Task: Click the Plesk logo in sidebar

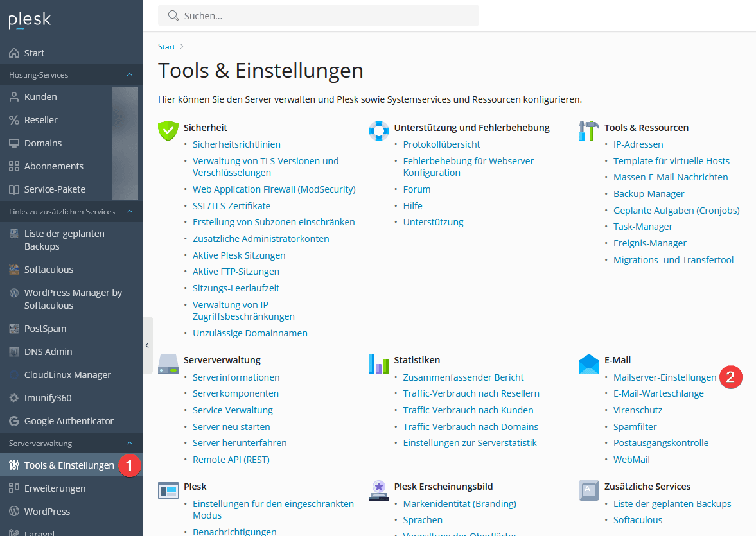Action: click(30, 21)
